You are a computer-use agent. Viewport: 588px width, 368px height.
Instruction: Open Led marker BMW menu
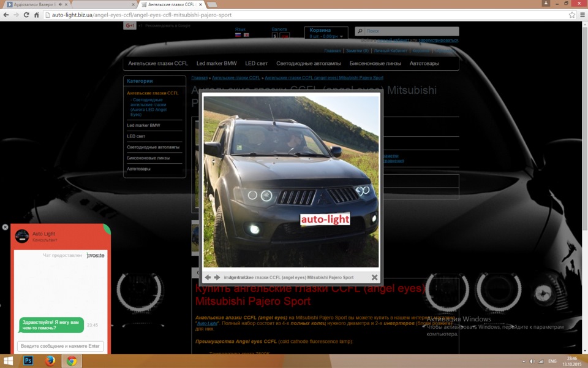[x=216, y=63]
